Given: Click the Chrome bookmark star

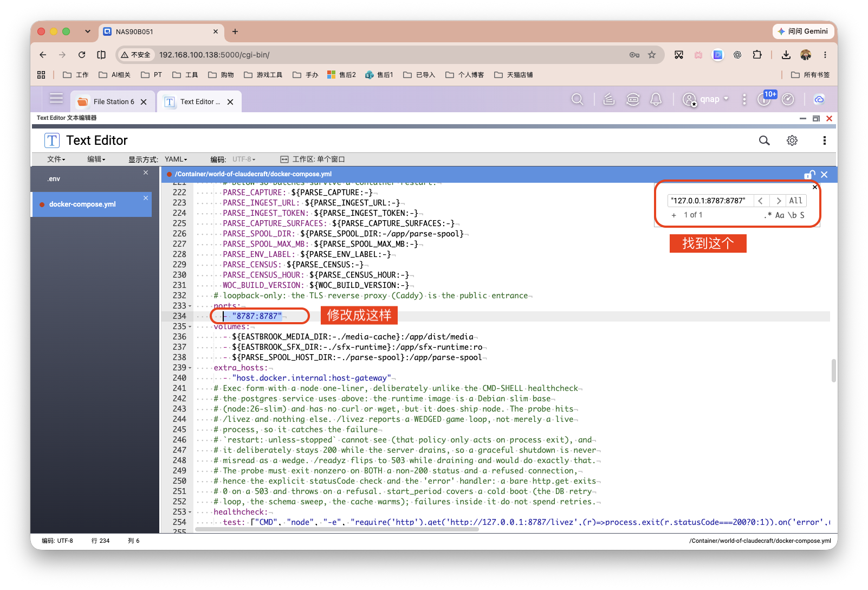Looking at the screenshot, I should coord(652,55).
